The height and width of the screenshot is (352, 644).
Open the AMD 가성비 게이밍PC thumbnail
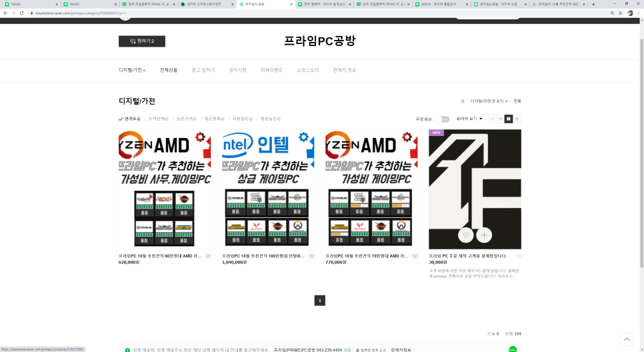click(371, 189)
